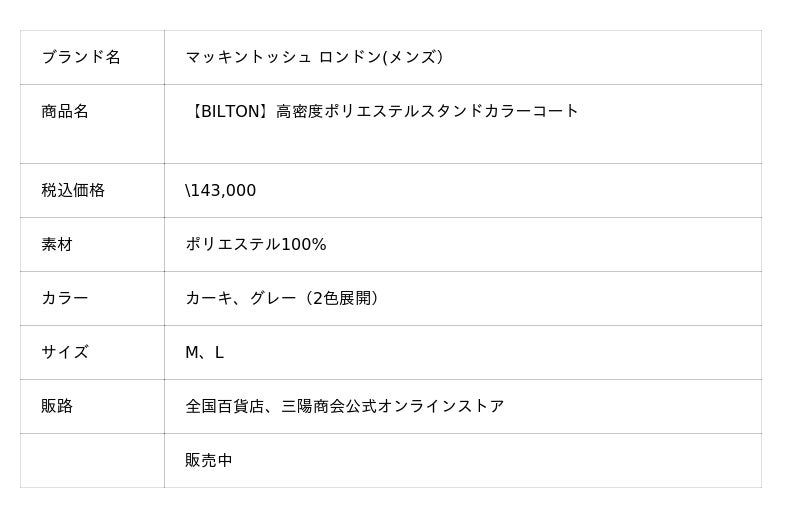
Task: Click the 販売中 status text
Action: pyautogui.click(x=209, y=460)
